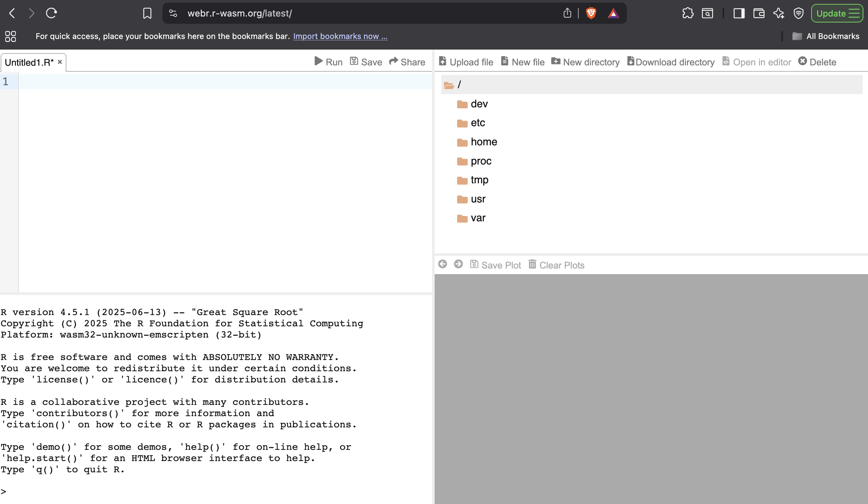Go to previous plot arrow
The width and height of the screenshot is (868, 504).
443,264
